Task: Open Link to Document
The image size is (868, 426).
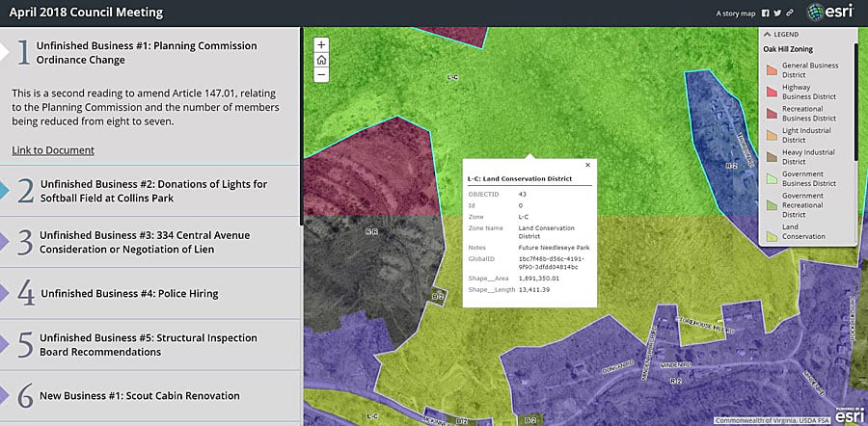Action: tap(53, 150)
